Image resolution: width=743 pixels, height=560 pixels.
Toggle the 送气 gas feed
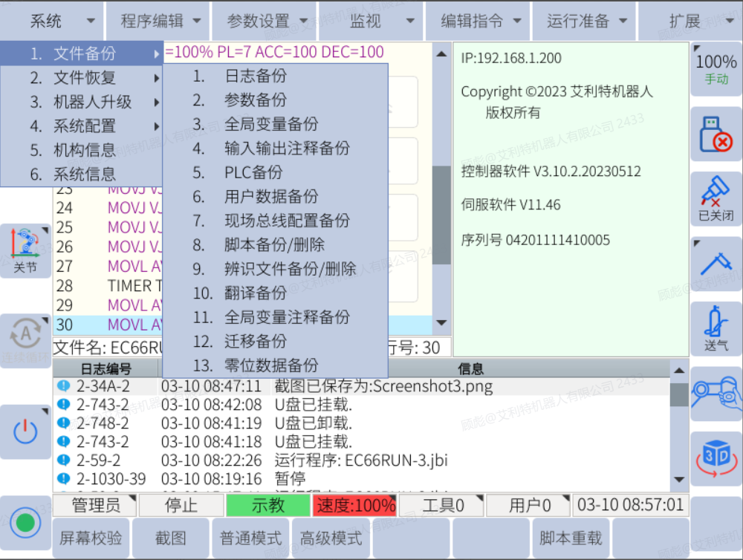(716, 328)
